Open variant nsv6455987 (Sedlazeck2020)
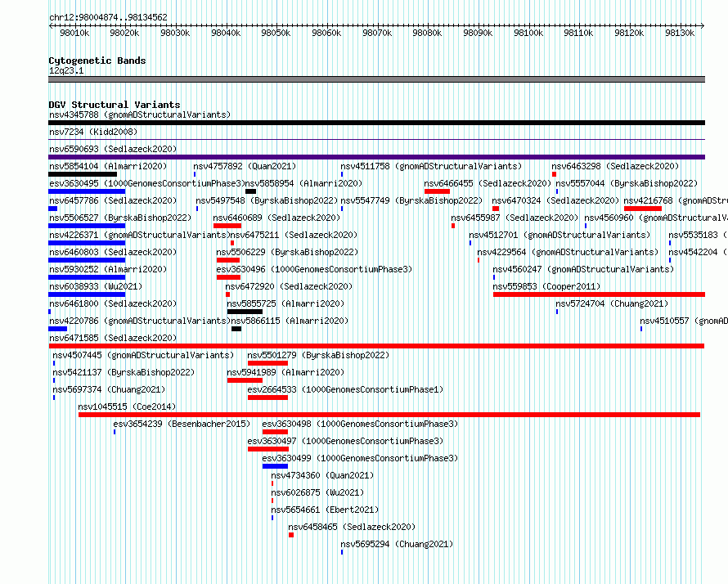728x584 pixels. [515, 218]
